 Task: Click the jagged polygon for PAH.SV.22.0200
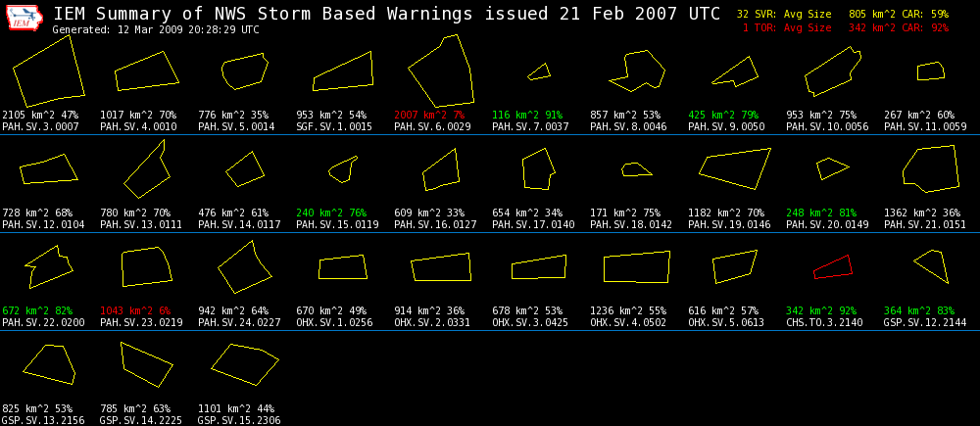click(x=49, y=266)
